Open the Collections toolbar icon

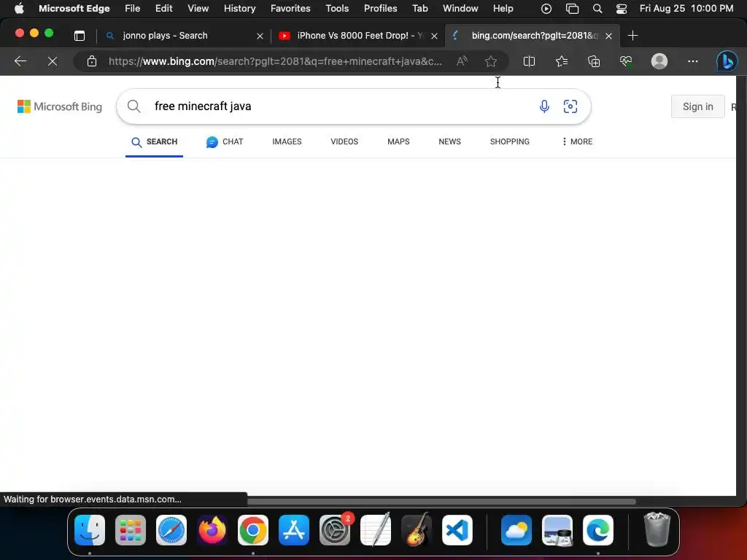click(594, 61)
